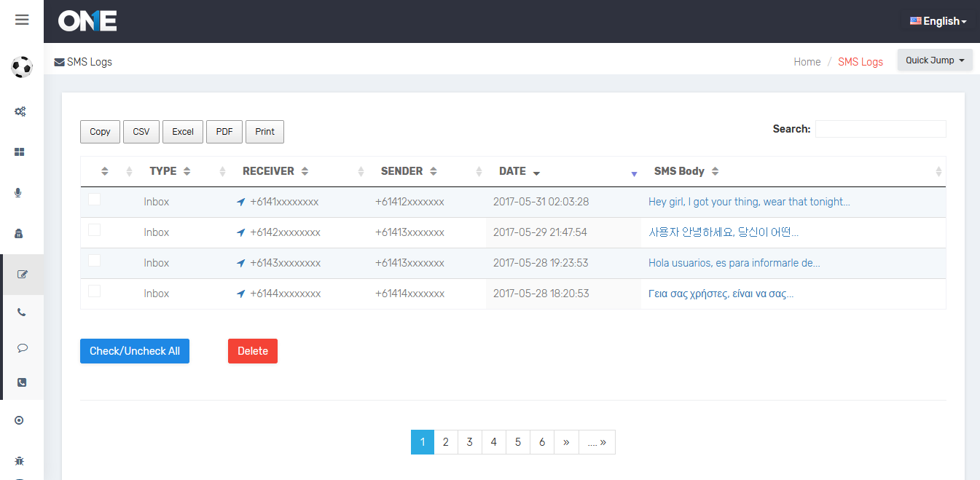Jump to page 6 in pagination
The height and width of the screenshot is (480, 980).
[542, 442]
